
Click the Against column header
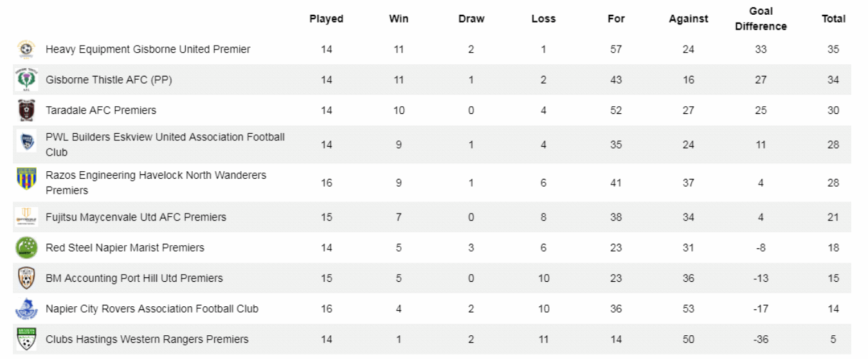pos(688,19)
